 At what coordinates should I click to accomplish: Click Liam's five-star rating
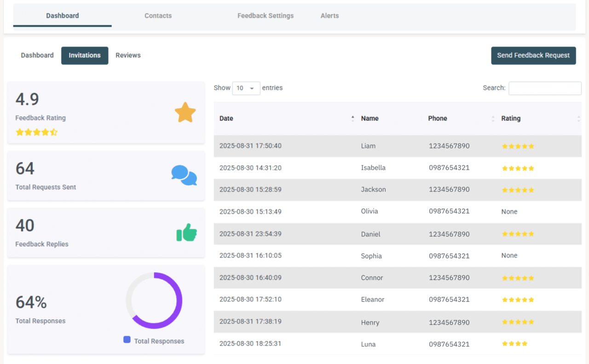tap(518, 146)
